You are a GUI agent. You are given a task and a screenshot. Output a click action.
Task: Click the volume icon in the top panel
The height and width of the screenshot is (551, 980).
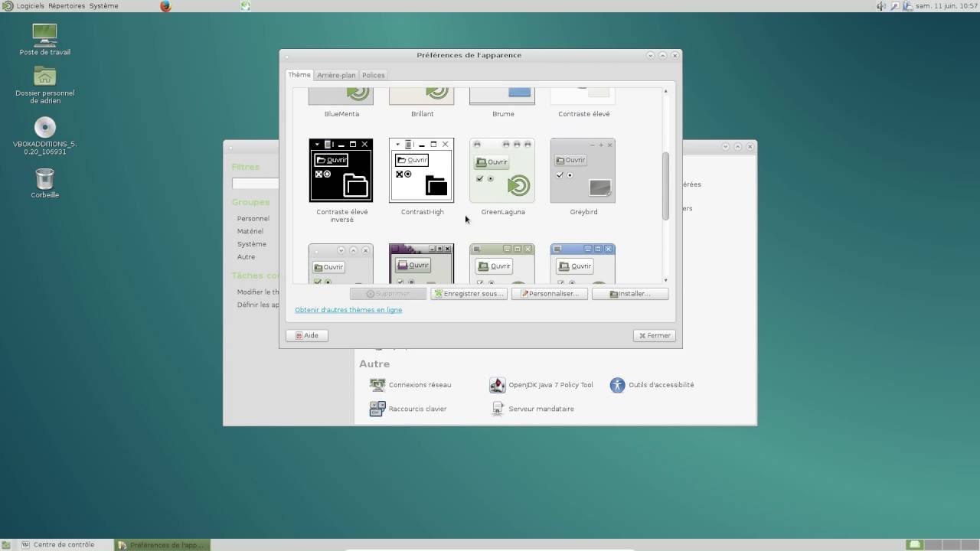coord(880,6)
